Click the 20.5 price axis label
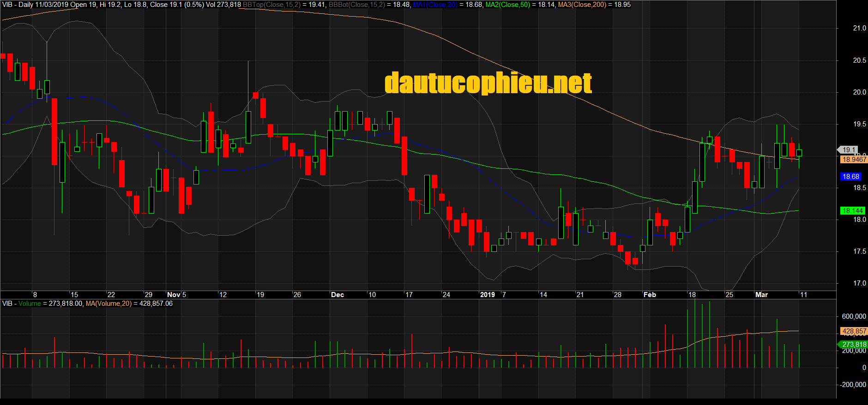Image resolution: width=868 pixels, height=405 pixels. [x=859, y=60]
